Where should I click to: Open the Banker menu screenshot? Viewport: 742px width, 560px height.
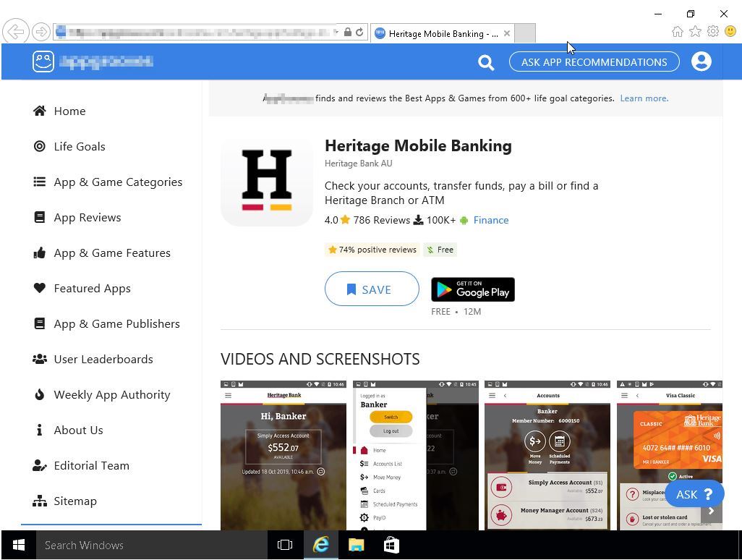[x=416, y=455]
